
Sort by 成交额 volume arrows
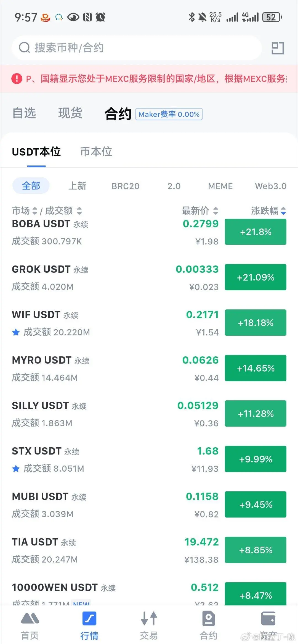point(79,211)
